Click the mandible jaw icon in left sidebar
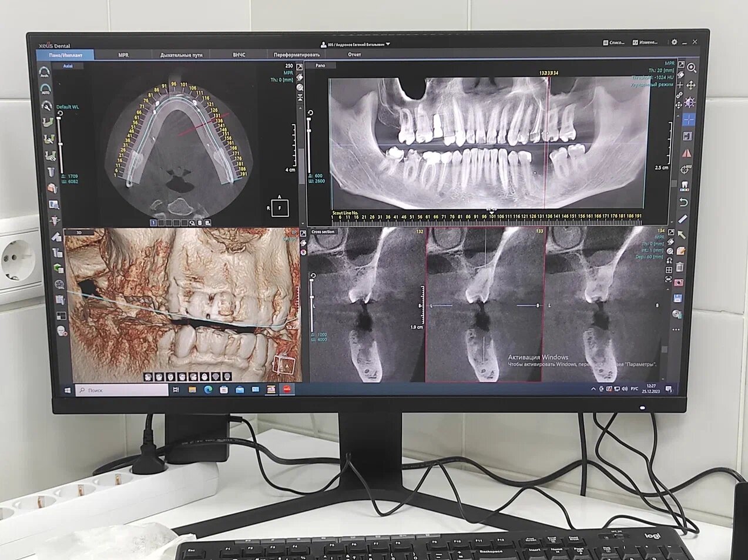 tap(48, 123)
